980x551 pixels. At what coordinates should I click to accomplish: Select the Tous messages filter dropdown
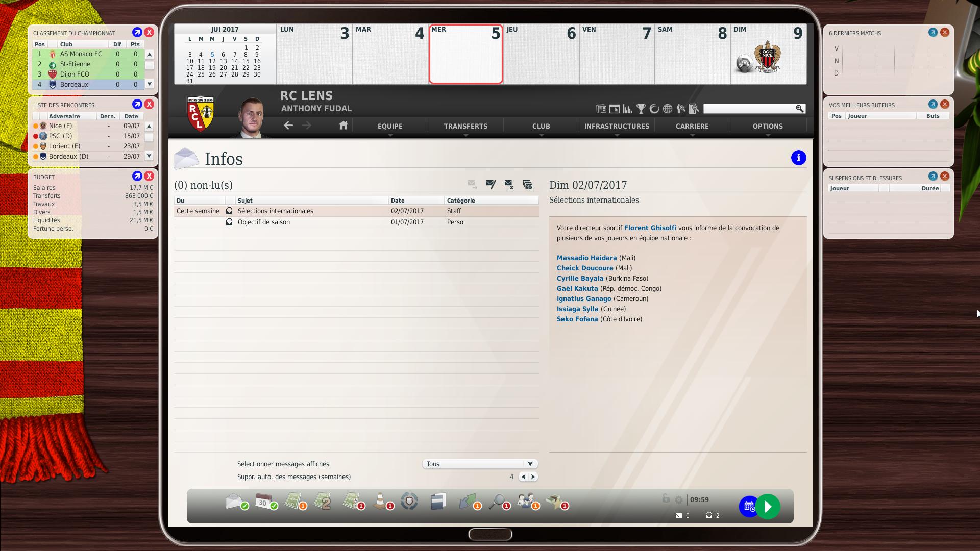(x=480, y=464)
